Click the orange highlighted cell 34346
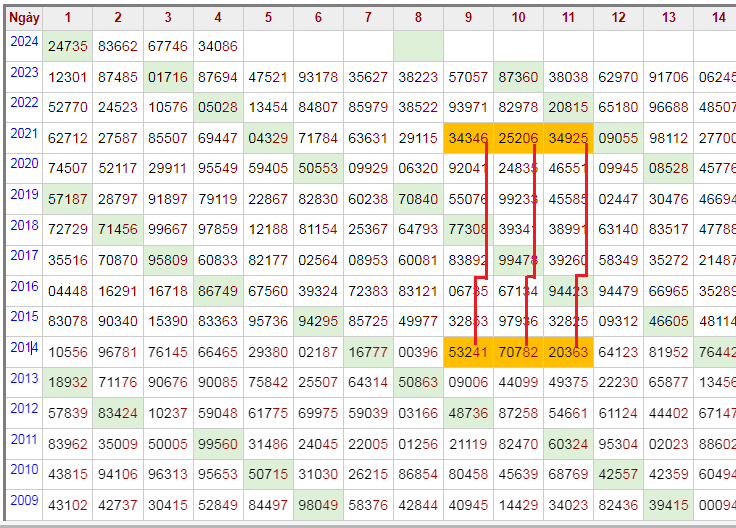This screenshot has height=528, width=736. point(468,138)
